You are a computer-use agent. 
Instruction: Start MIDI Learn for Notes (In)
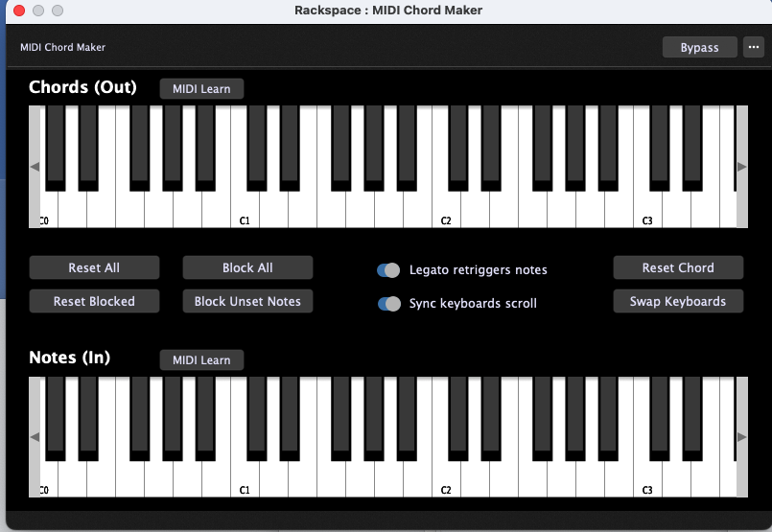pos(201,360)
